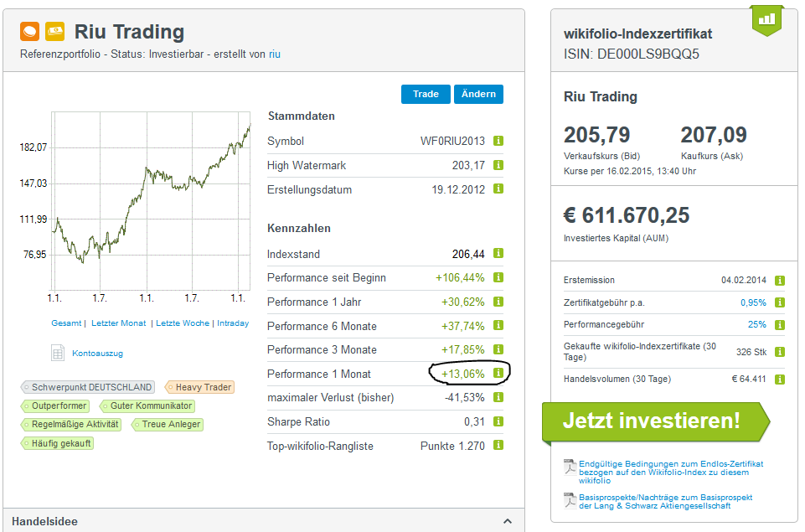Open info icon for Zertifikatgebühr p.a.
Image resolution: width=805 pixels, height=532 pixels.
779,302
